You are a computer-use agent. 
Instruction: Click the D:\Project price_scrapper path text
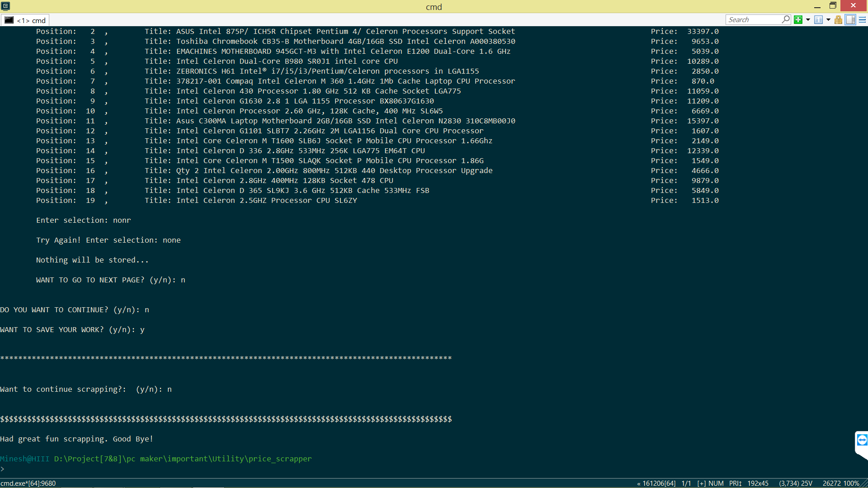tap(183, 459)
